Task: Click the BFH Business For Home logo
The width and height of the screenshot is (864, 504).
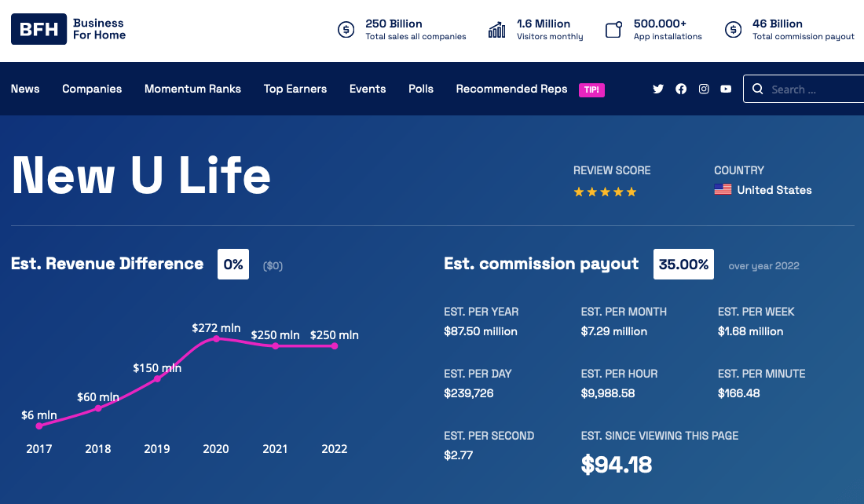Action: [68, 30]
